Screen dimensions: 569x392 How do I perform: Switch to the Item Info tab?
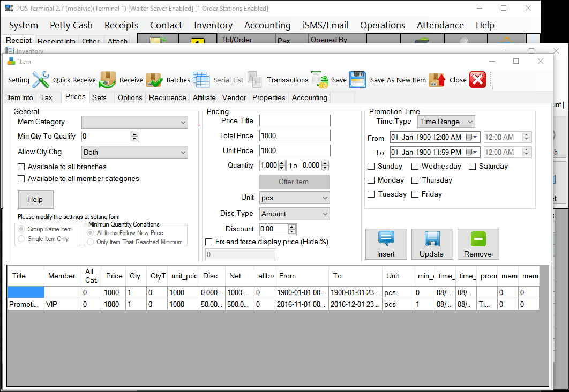tap(20, 97)
